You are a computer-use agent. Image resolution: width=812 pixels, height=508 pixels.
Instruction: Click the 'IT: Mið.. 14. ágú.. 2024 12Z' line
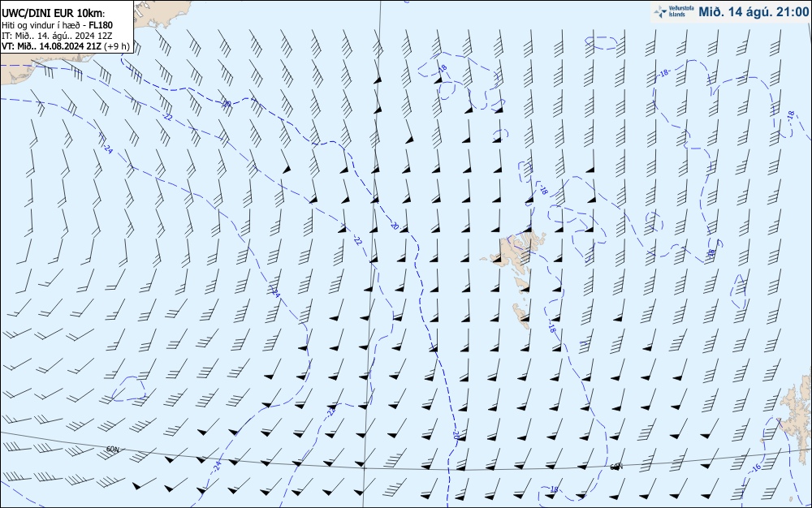pyautogui.click(x=57, y=36)
